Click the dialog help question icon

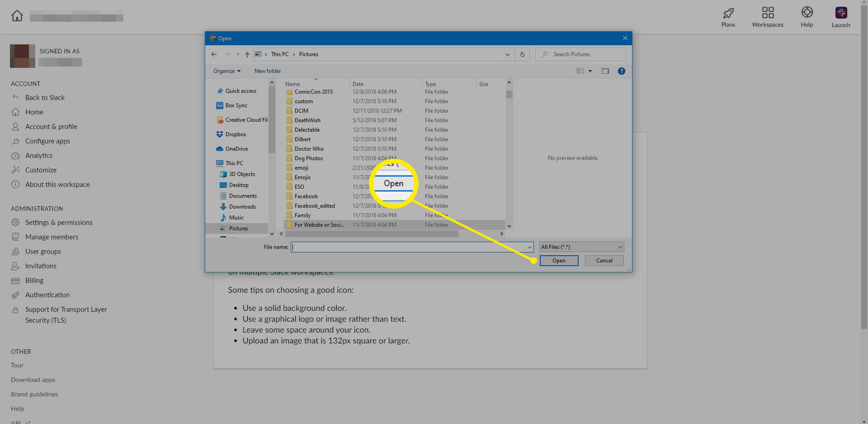[621, 71]
